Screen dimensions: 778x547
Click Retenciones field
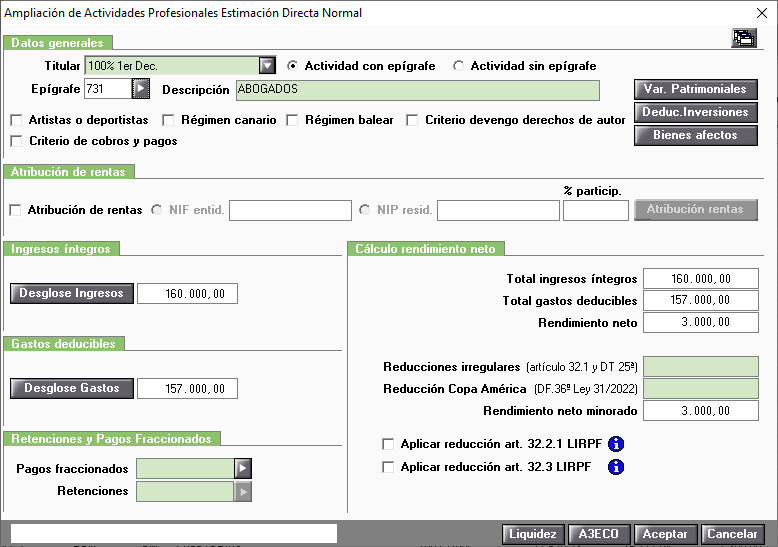point(185,491)
